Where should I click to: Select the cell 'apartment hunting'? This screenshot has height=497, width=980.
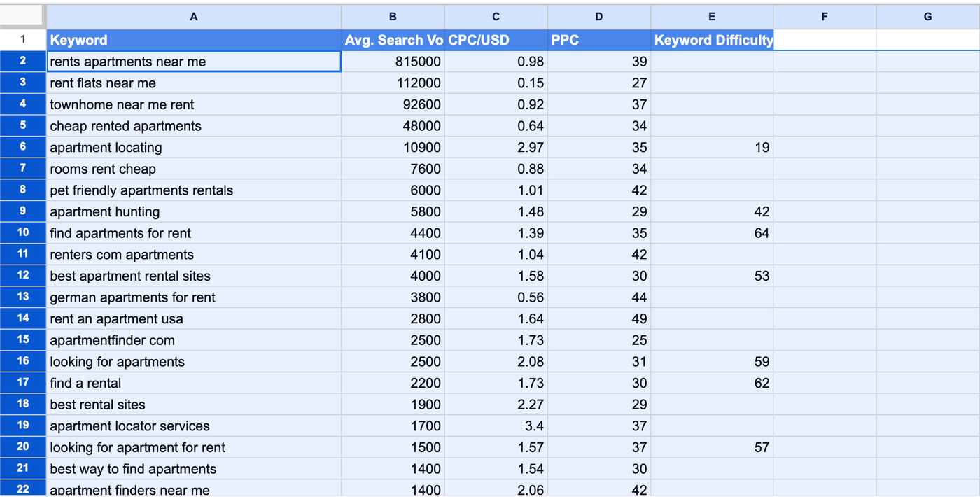click(193, 211)
